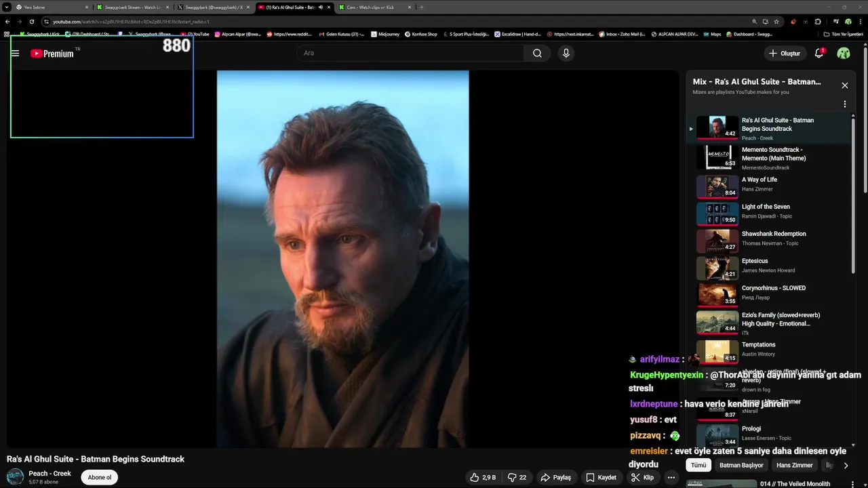This screenshot has height=488, width=868.
Task: Click the YouTube URL address bar
Action: click(x=400, y=22)
